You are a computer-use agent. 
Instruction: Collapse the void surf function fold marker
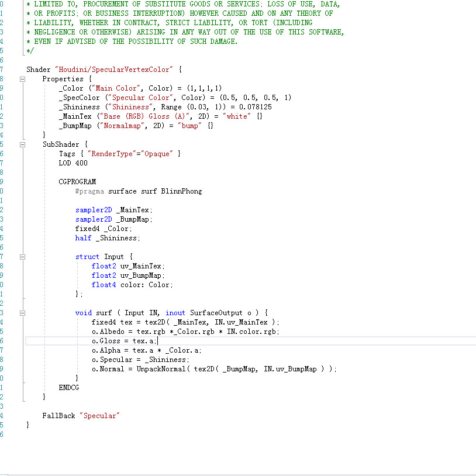pyautogui.click(x=22, y=313)
